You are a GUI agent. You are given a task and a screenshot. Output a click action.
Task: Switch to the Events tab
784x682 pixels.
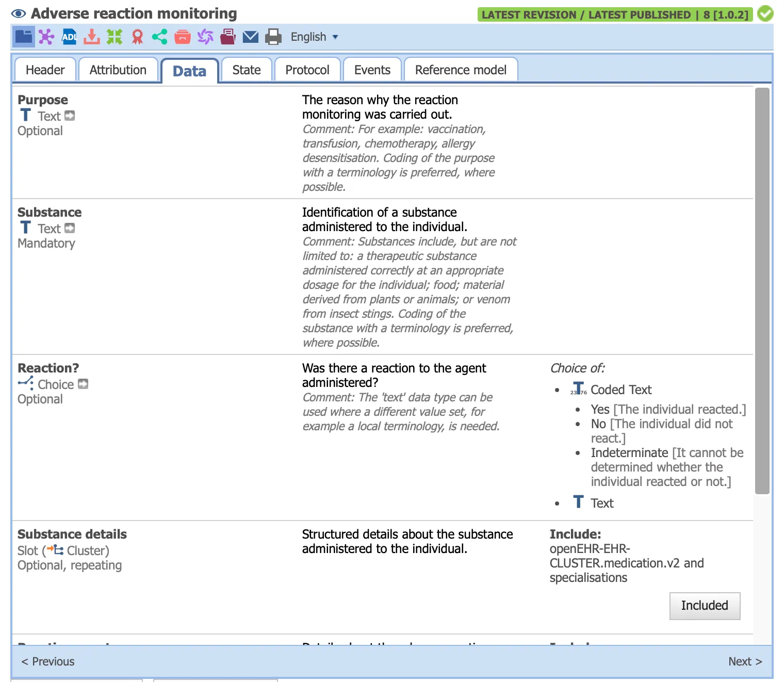coord(372,70)
